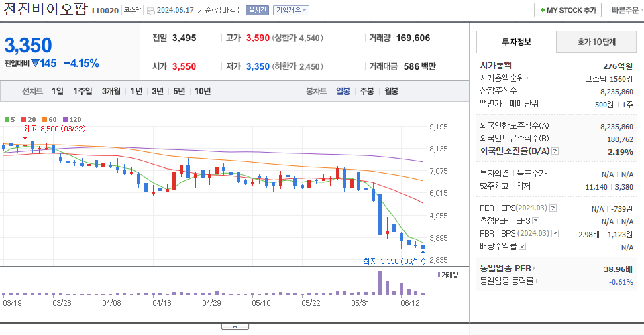
Task: Collapse the chart panel with bottom chevron
Action: coord(235,326)
